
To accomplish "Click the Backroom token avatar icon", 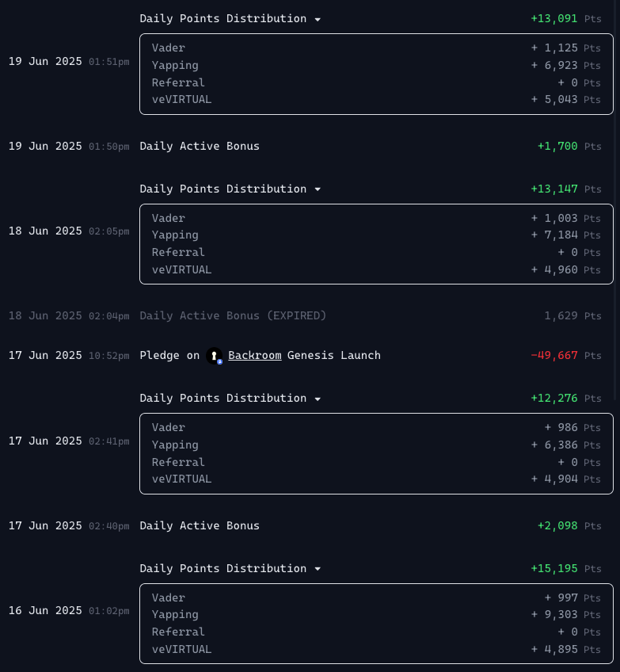I will pos(214,356).
